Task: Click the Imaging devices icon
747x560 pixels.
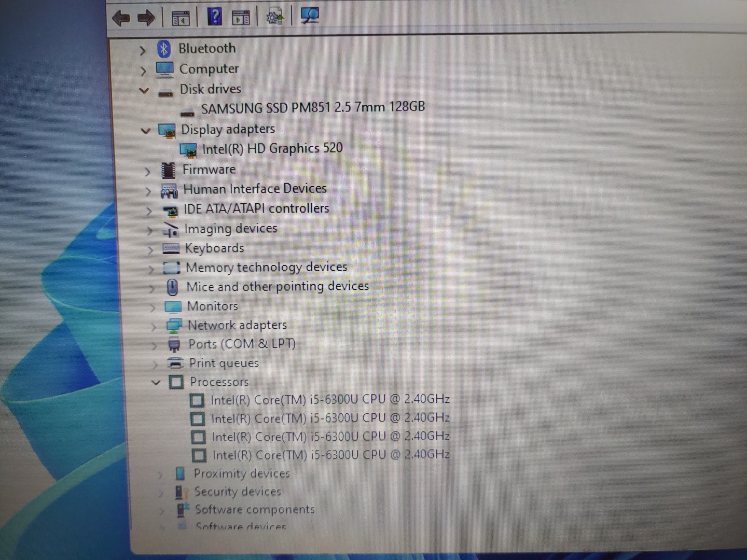Action: click(171, 229)
